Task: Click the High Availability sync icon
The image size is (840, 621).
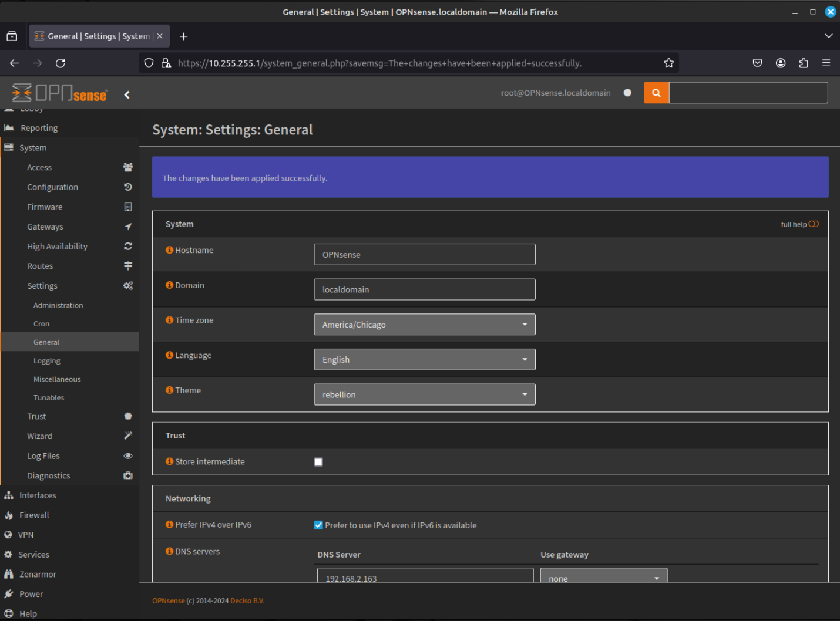Action: click(x=128, y=246)
